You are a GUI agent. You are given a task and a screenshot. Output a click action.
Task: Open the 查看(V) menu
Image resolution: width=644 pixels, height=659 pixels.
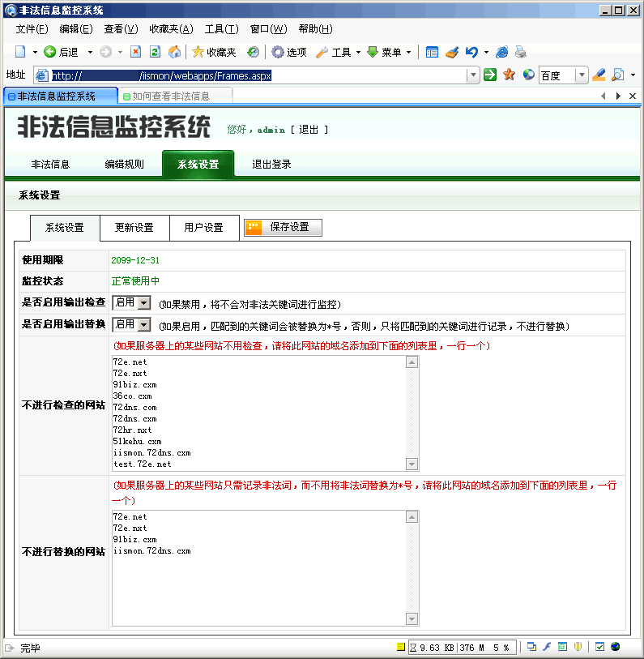point(121,29)
